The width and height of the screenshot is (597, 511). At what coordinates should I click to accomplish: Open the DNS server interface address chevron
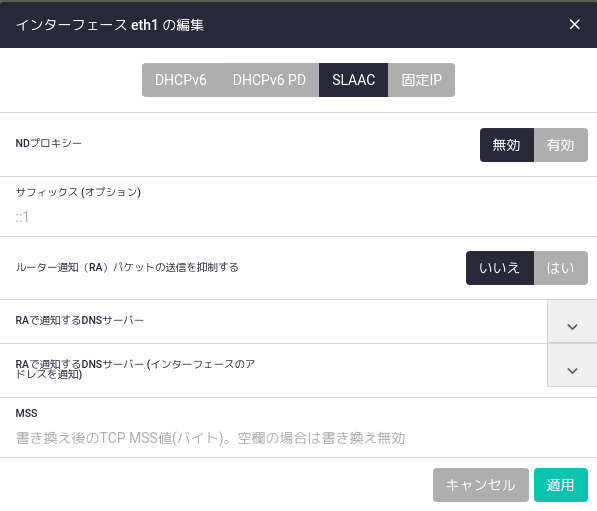[572, 366]
